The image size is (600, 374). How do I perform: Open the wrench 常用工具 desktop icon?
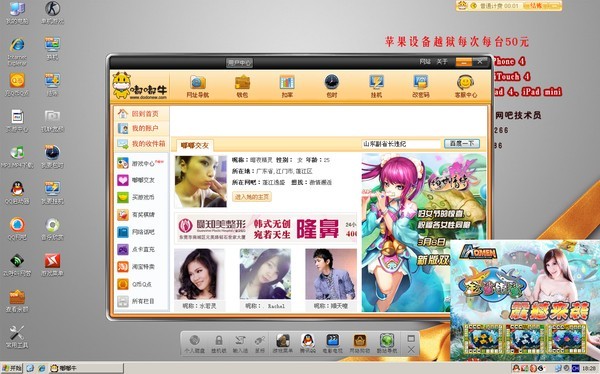click(17, 337)
